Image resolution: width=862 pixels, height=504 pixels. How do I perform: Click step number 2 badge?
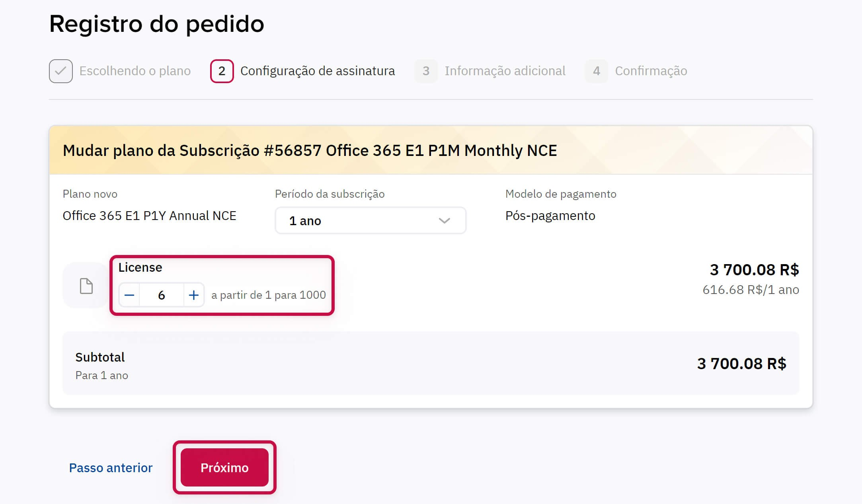[x=222, y=71]
